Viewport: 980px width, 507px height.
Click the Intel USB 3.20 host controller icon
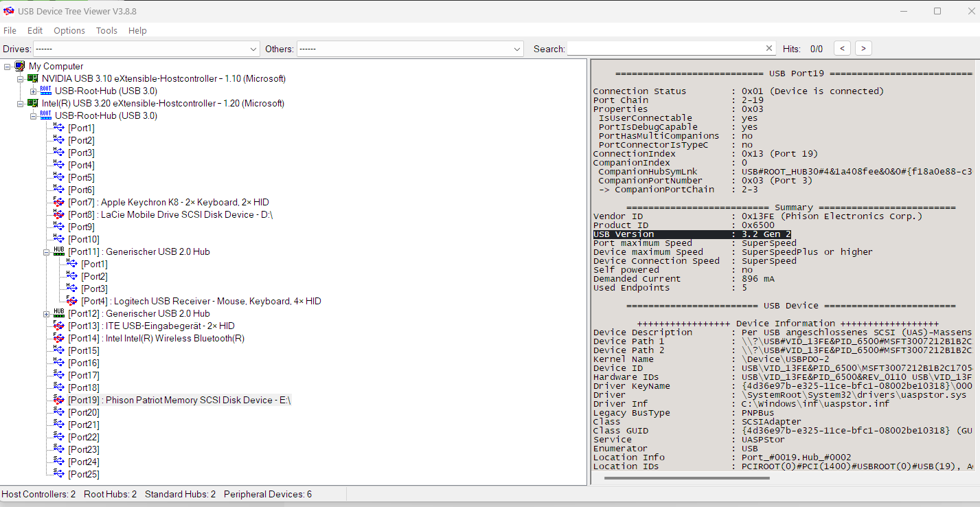point(32,104)
